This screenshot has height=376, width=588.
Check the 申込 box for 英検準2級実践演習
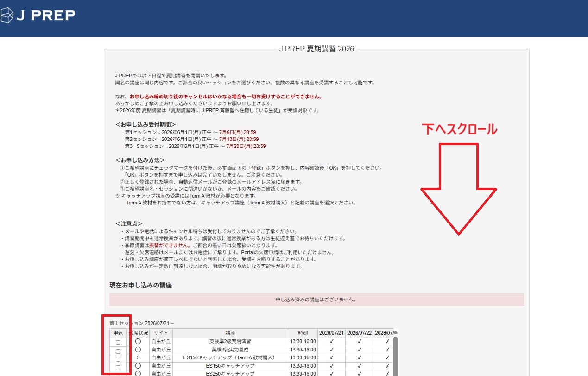pyautogui.click(x=118, y=343)
